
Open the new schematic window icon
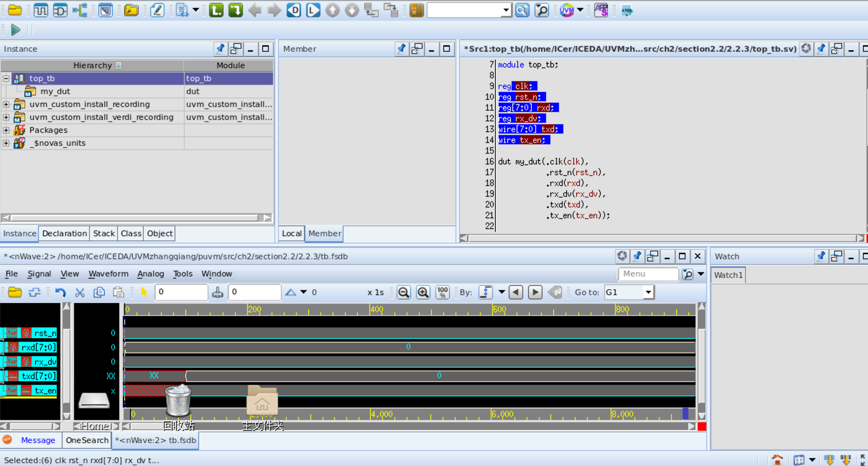(60, 10)
